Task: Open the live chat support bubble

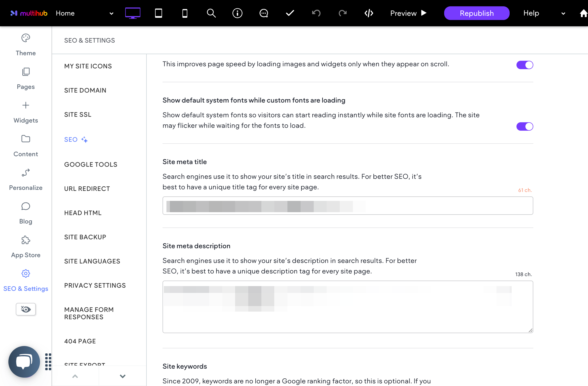Action: coord(24,362)
